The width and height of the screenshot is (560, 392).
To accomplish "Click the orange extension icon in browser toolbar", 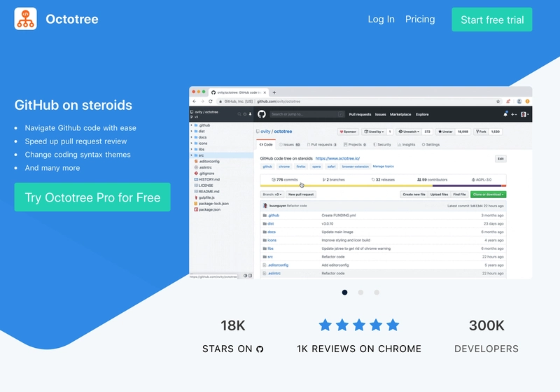I will 528,101.
